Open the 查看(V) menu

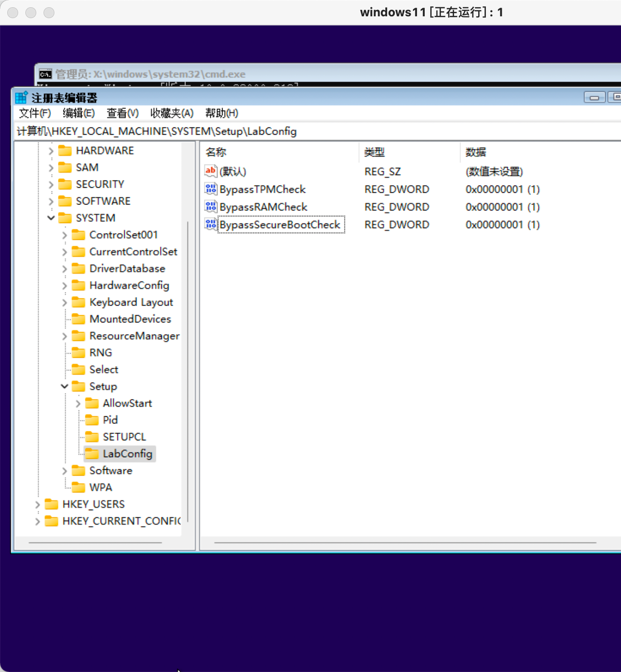pos(122,113)
